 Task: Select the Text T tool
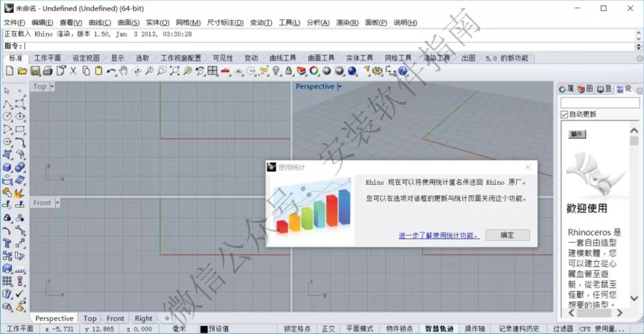coord(7,243)
